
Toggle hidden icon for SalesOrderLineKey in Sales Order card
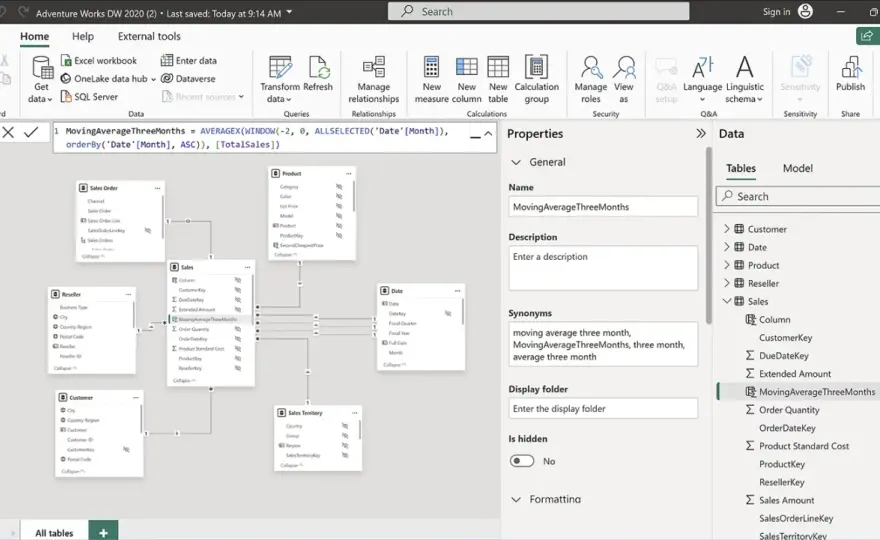(148, 230)
